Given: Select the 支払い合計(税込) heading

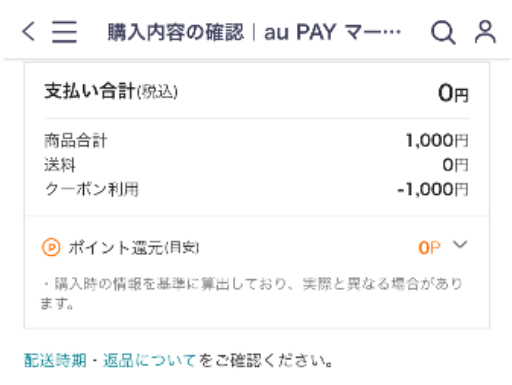Looking at the screenshot, I should tap(111, 91).
